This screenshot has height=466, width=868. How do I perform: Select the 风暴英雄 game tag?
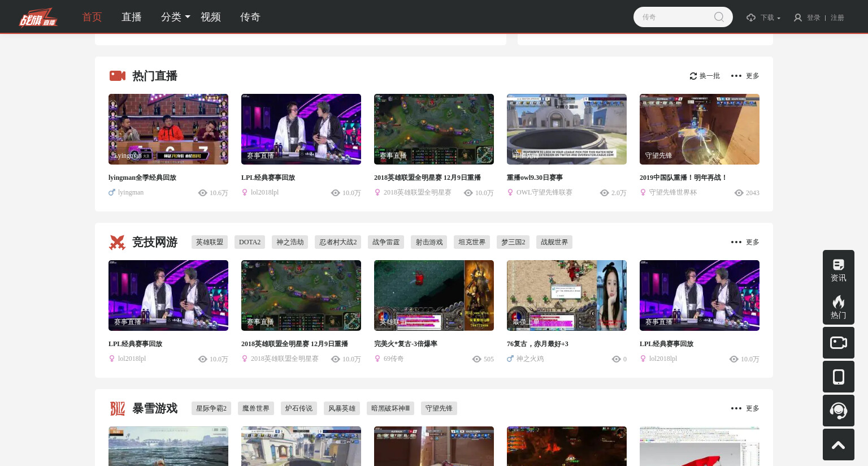(x=342, y=408)
